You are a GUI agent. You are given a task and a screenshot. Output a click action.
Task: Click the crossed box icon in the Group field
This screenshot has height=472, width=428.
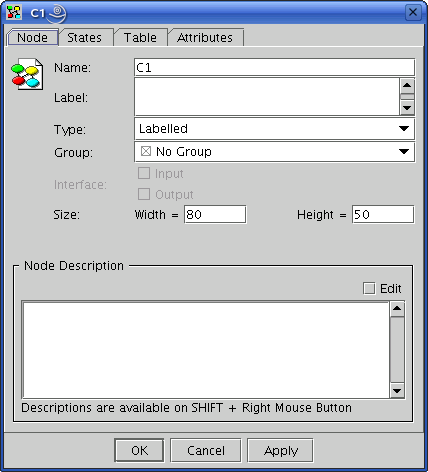pos(146,152)
